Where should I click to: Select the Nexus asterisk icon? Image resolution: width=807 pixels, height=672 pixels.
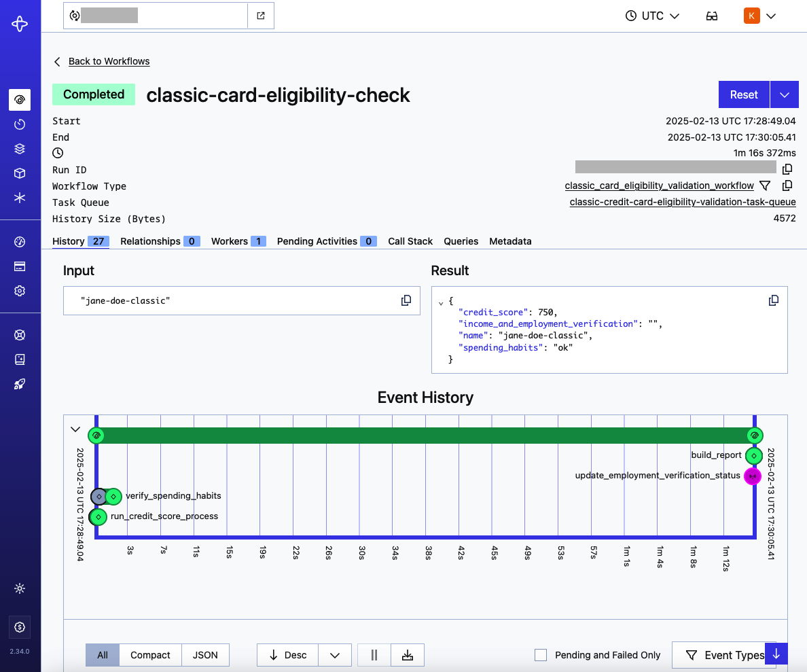click(x=20, y=197)
